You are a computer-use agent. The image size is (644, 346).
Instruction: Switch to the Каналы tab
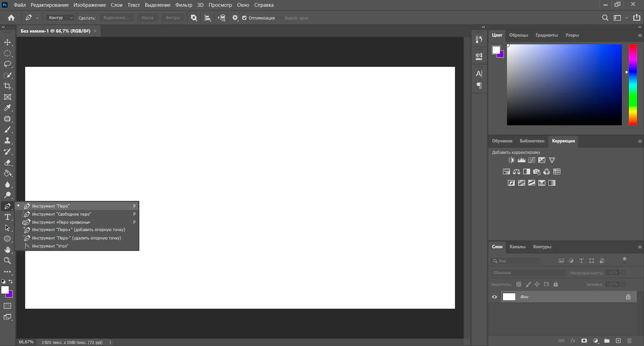coord(517,247)
